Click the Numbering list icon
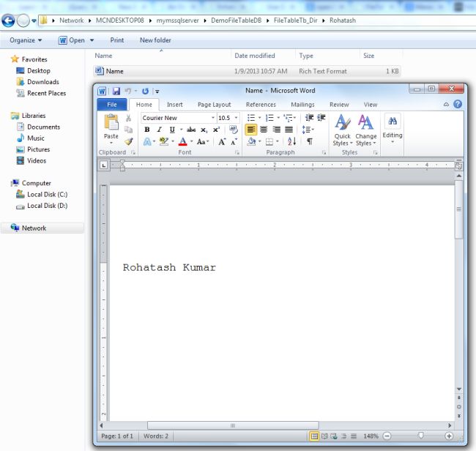This screenshot has width=476, height=451. tap(269, 118)
